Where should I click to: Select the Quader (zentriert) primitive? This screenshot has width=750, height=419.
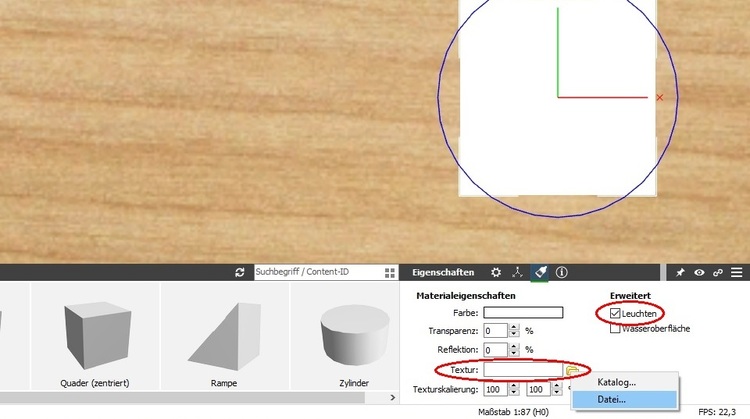pos(95,336)
